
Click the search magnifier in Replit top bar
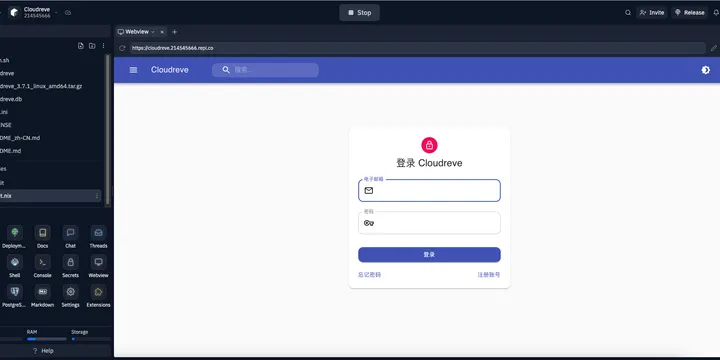coord(628,13)
